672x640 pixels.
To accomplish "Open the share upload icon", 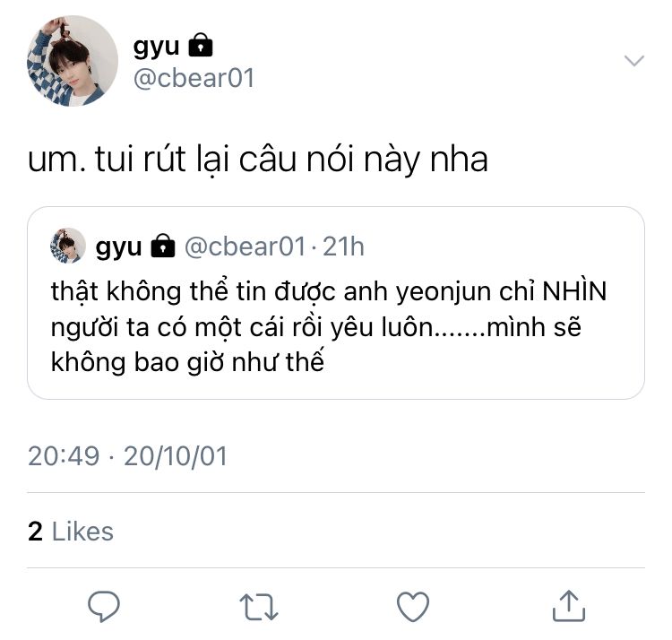I will pos(569,606).
